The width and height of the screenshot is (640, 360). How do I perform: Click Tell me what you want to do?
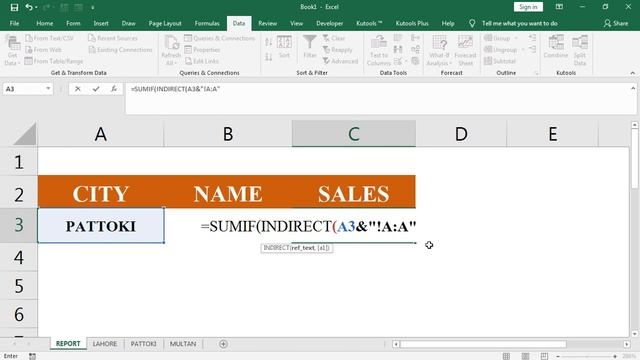point(520,23)
